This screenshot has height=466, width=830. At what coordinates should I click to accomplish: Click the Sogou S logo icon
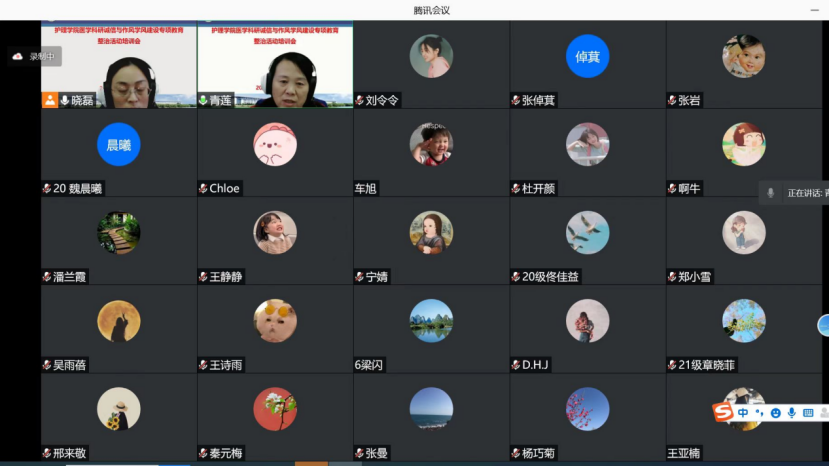coord(723,412)
